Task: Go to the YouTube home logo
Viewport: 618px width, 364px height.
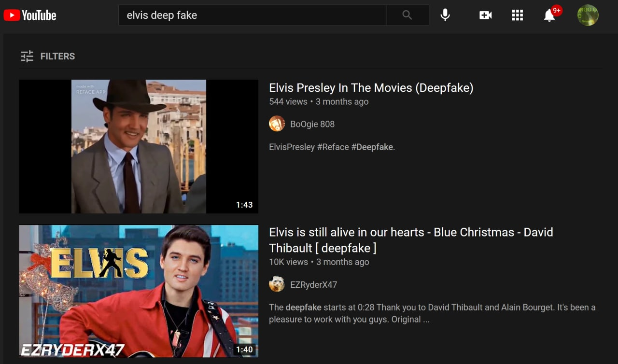Action: [x=30, y=15]
